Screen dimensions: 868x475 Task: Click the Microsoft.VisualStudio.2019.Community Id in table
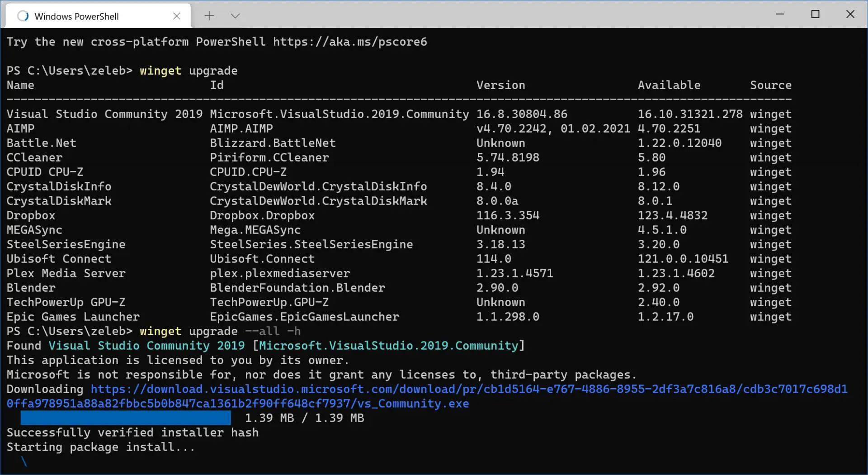coord(340,114)
